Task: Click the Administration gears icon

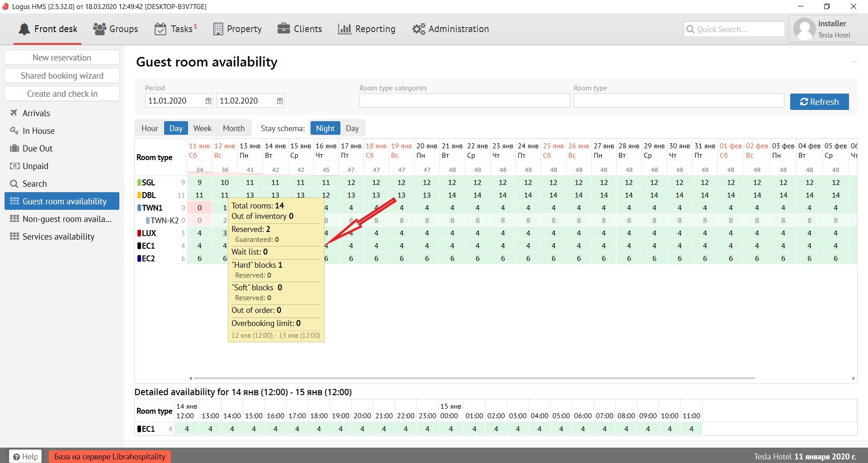Action: pyautogui.click(x=419, y=29)
